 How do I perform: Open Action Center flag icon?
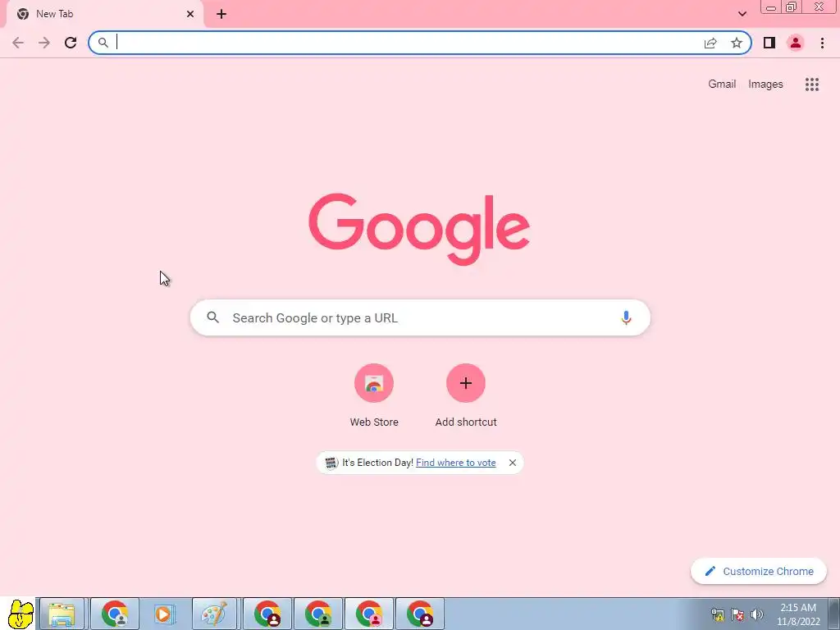pyautogui.click(x=737, y=614)
